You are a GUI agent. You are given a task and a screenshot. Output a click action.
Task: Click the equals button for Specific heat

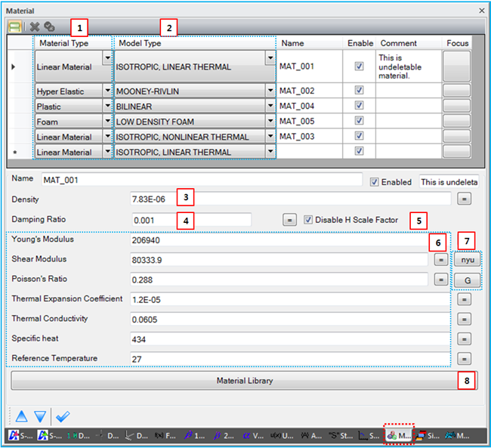[x=464, y=339]
